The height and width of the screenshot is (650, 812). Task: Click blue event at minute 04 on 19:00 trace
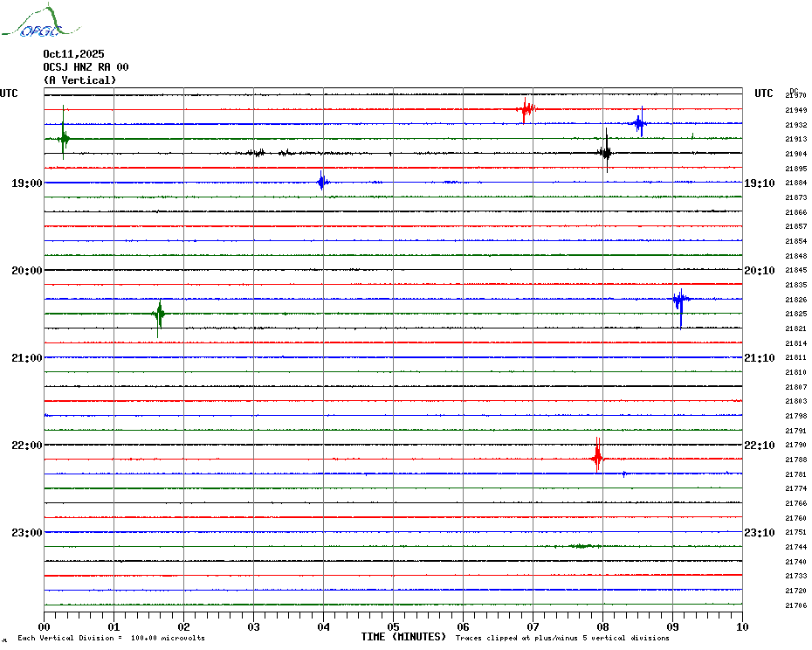322,182
